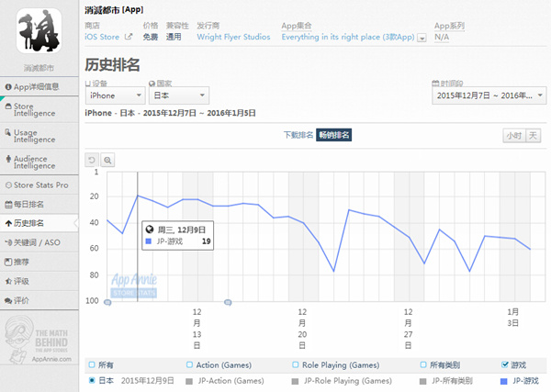Click the 消滅都市 app icon thumbnail

(x=39, y=31)
